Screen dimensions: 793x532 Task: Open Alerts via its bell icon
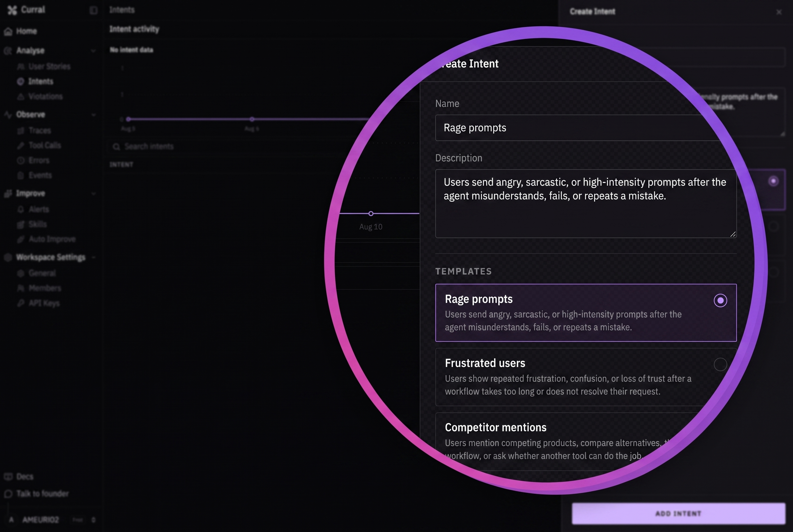pyautogui.click(x=21, y=209)
